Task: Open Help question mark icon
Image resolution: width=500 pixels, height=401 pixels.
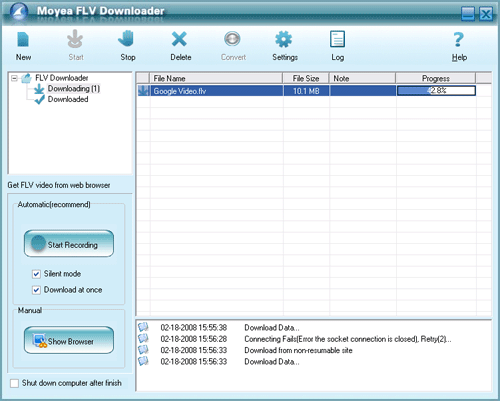Action: 459,39
